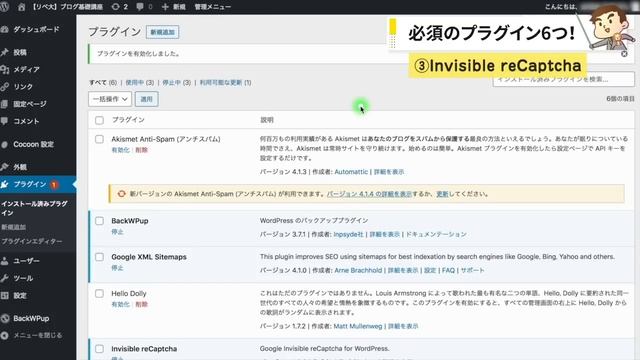This screenshot has height=360, width=640.
Task: Filter by 利用可能な更新 (1)
Action: point(225,82)
